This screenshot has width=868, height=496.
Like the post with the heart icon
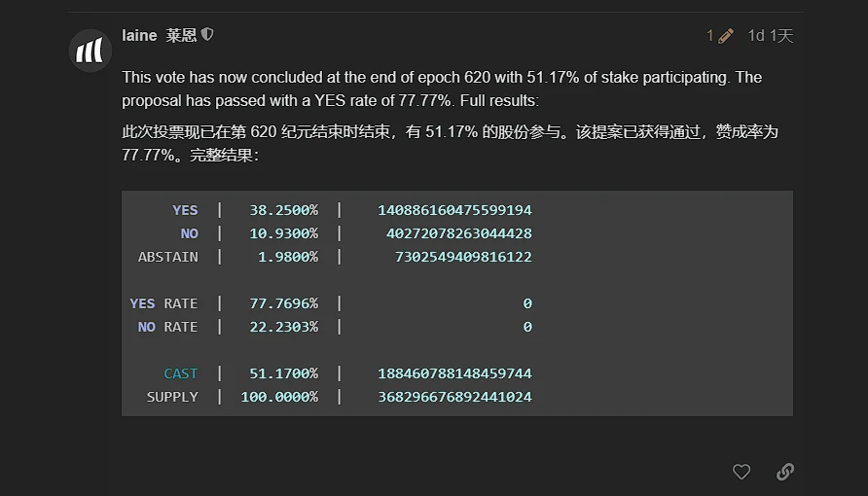(x=741, y=472)
